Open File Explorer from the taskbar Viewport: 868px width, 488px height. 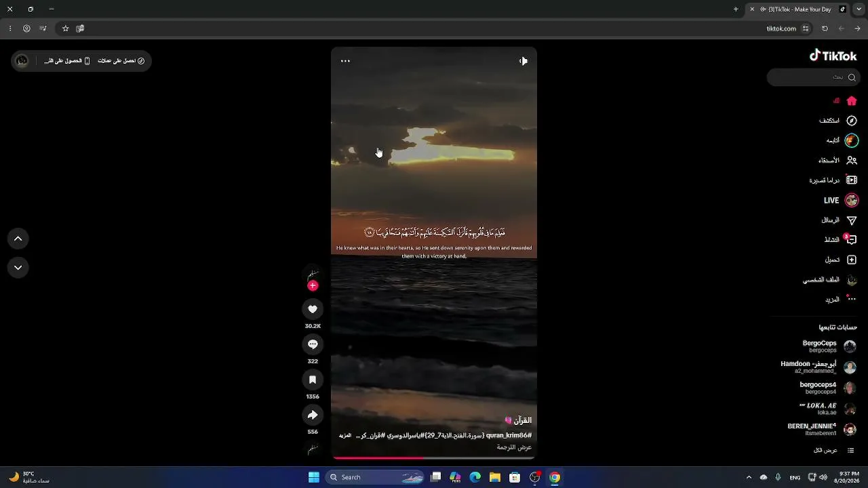495,477
